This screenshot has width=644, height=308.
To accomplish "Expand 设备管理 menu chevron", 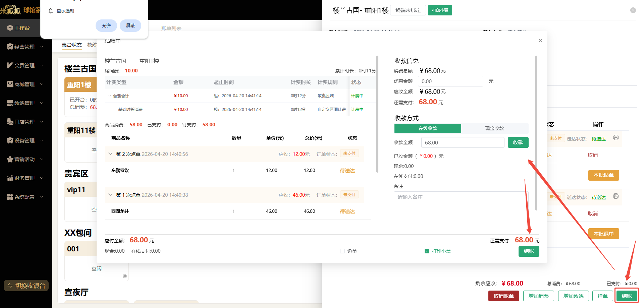I will tap(42, 140).
